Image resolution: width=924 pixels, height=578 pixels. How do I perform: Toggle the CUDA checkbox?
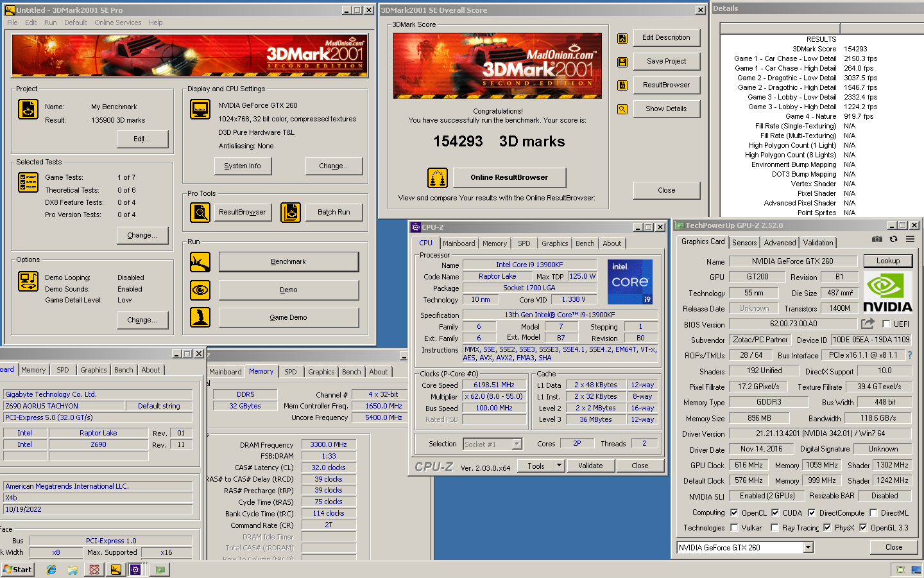(x=775, y=512)
